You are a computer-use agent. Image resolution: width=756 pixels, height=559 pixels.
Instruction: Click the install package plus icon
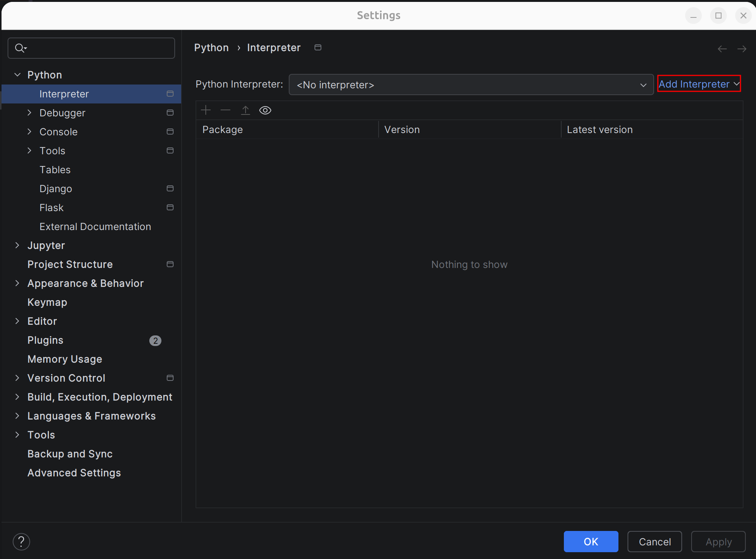pyautogui.click(x=206, y=110)
